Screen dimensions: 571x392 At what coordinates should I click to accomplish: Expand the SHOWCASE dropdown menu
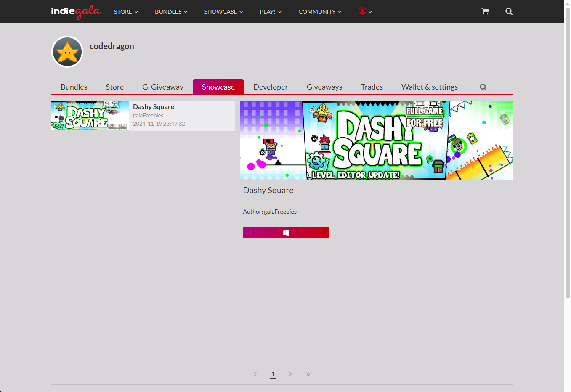click(x=223, y=12)
